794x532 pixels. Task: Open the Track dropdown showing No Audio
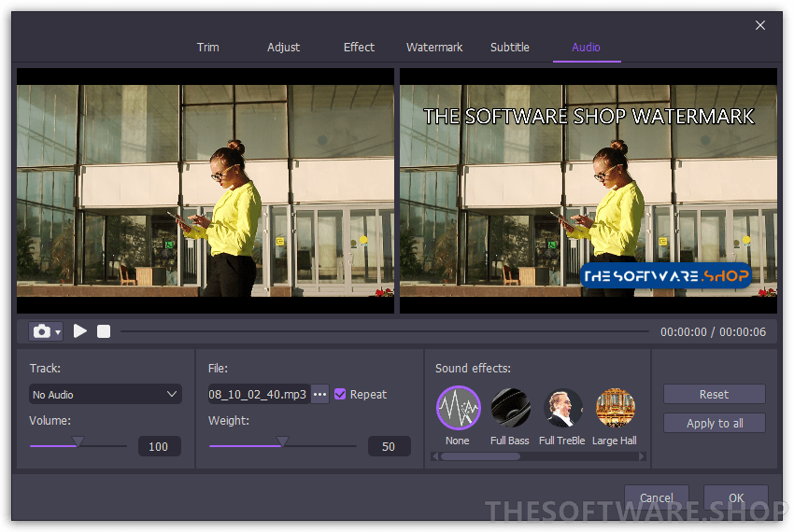(x=106, y=394)
